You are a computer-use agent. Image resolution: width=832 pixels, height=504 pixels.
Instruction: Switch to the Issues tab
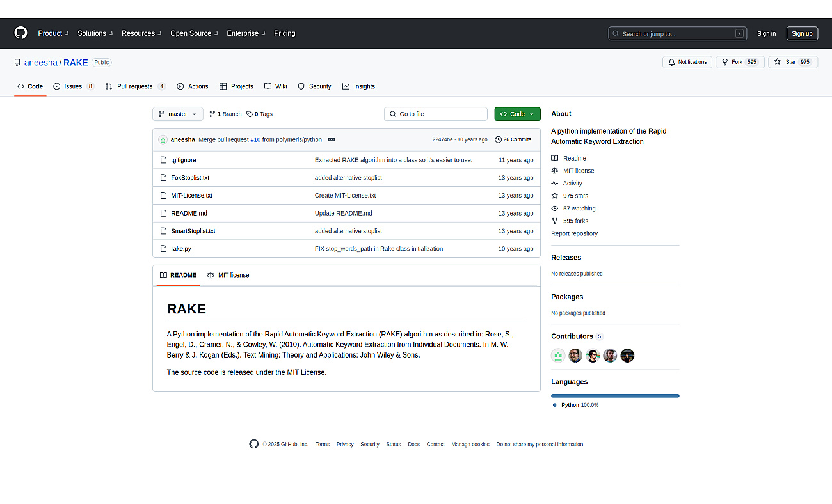pos(74,86)
